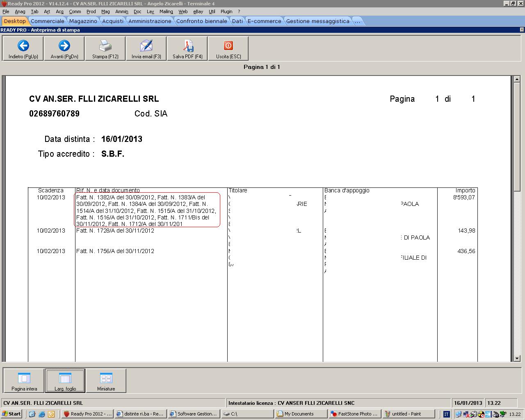Send the document with Invia email icon
Screen dimensions: 525x420
point(146,46)
